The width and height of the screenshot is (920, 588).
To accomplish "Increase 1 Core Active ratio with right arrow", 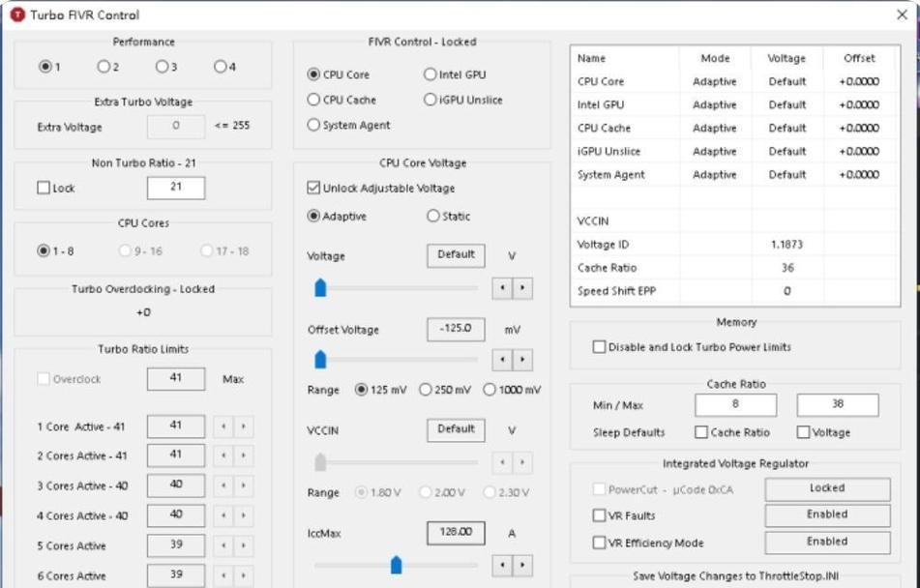I will [244, 426].
